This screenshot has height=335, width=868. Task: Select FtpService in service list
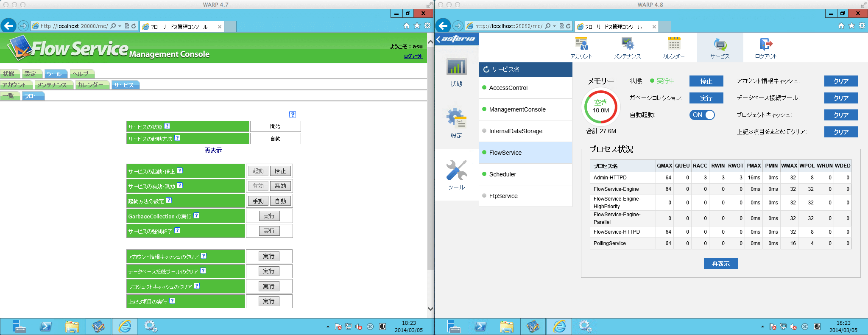coord(526,196)
